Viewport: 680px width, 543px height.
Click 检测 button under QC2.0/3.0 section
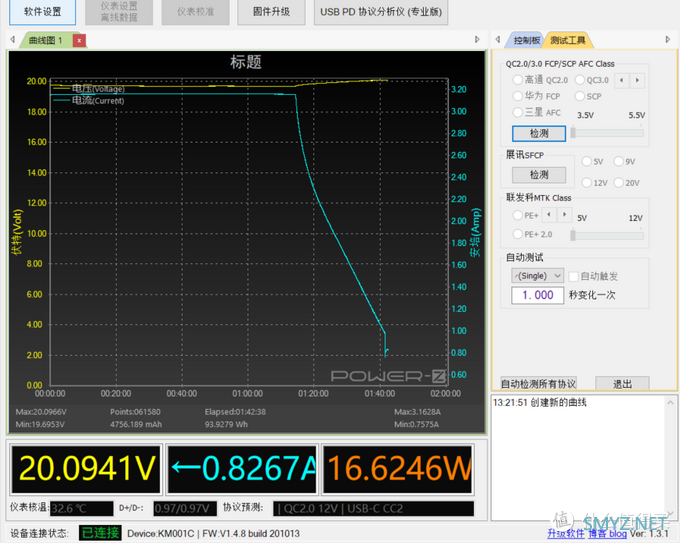click(x=539, y=134)
